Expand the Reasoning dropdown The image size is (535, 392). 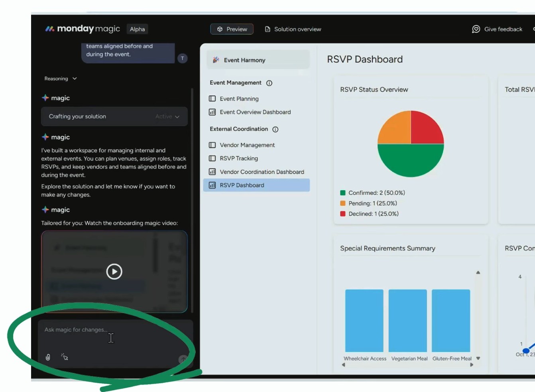click(61, 79)
